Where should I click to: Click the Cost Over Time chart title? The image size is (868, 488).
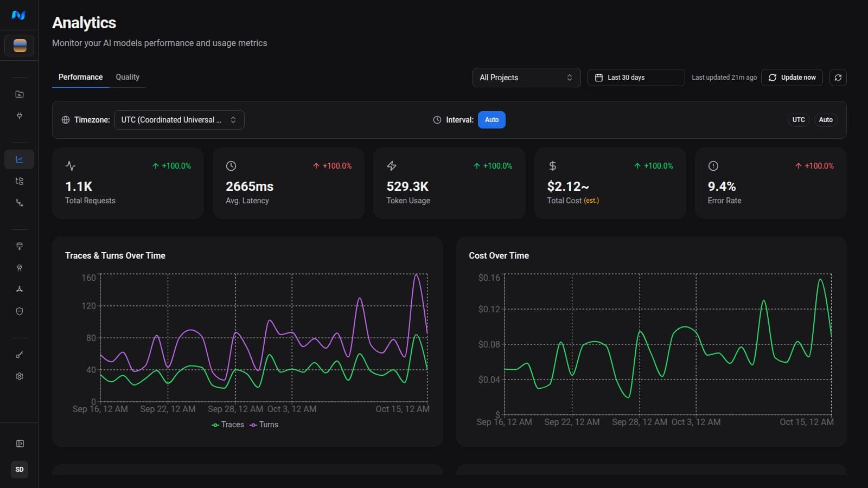(499, 255)
